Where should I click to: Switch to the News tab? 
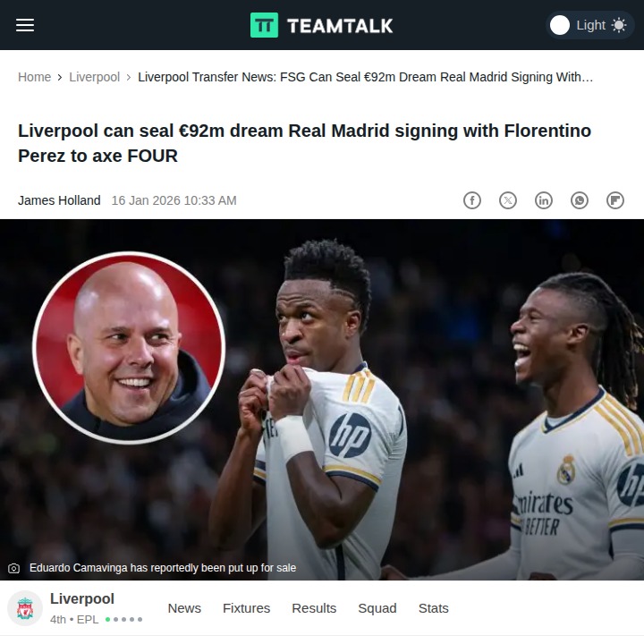coord(184,608)
